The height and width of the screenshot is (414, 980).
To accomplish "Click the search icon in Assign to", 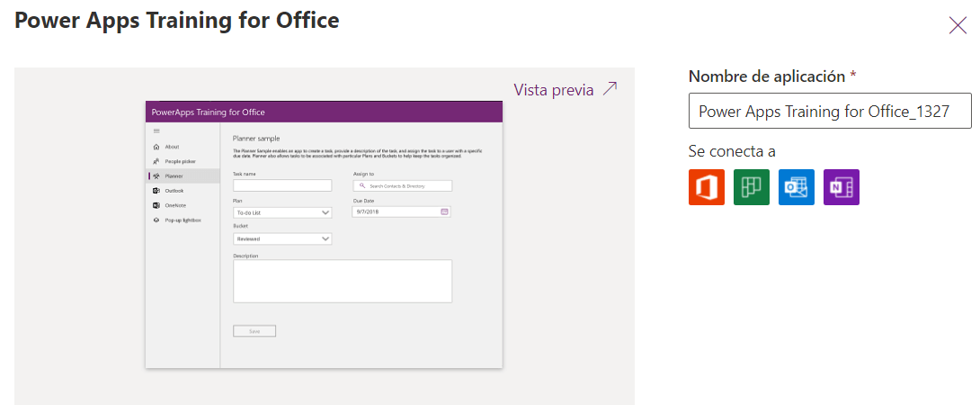I will 361,185.
